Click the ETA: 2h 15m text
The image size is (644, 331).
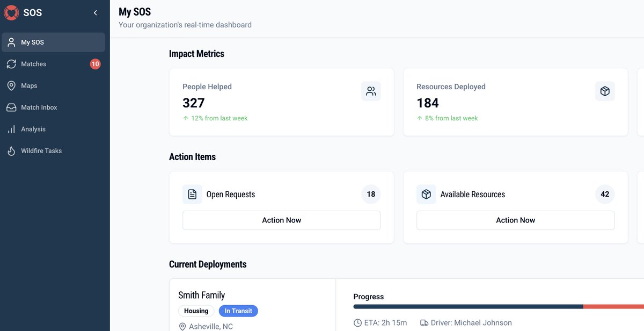tap(386, 323)
